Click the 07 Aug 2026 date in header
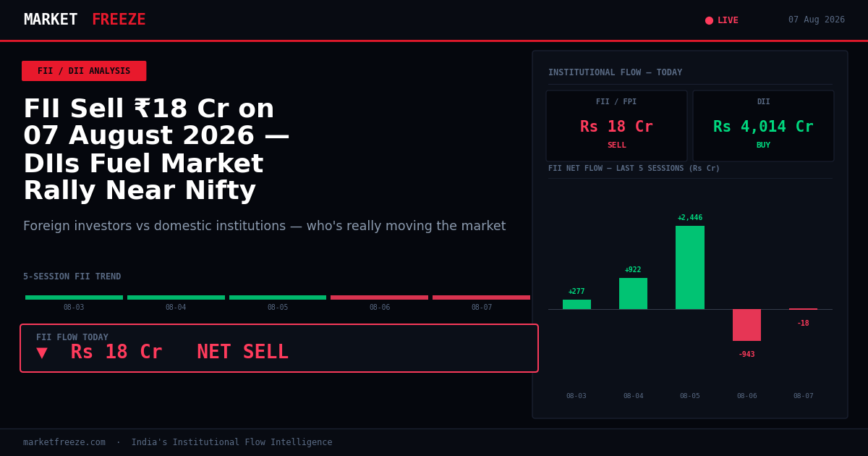Image resolution: width=868 pixels, height=456 pixels. click(817, 20)
